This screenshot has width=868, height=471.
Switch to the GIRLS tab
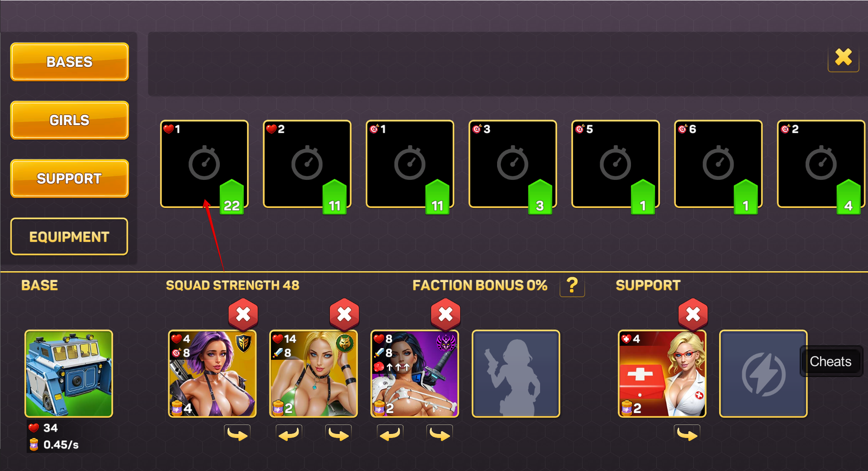pyautogui.click(x=70, y=120)
